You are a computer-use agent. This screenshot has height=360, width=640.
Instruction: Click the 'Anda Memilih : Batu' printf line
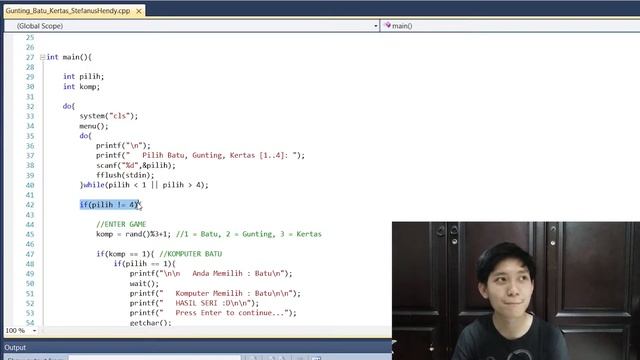tap(211, 273)
